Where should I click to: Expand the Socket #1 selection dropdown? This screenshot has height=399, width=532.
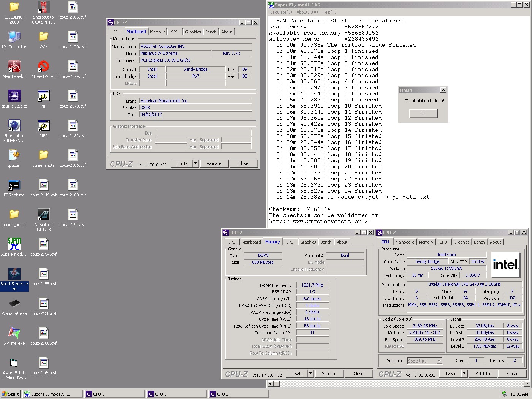click(x=439, y=361)
